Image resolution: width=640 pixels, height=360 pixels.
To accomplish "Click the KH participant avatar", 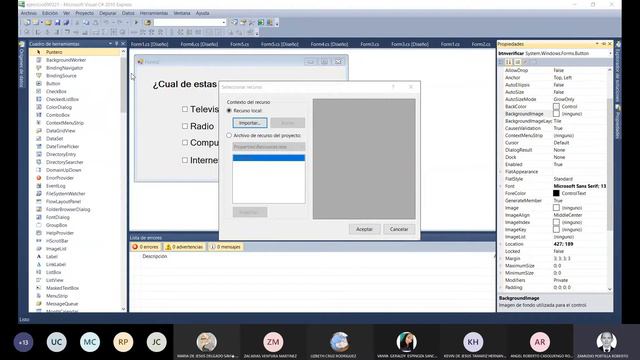I will 473,342.
